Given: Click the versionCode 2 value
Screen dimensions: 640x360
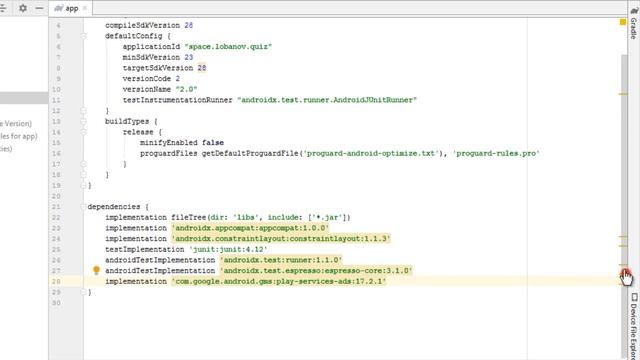Looking at the screenshot, I should [x=178, y=78].
